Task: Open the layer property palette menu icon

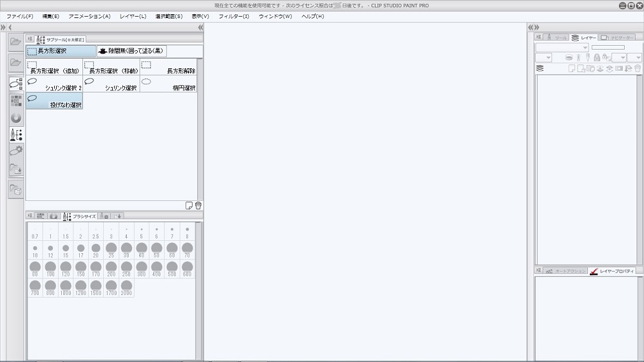Action: (538, 271)
